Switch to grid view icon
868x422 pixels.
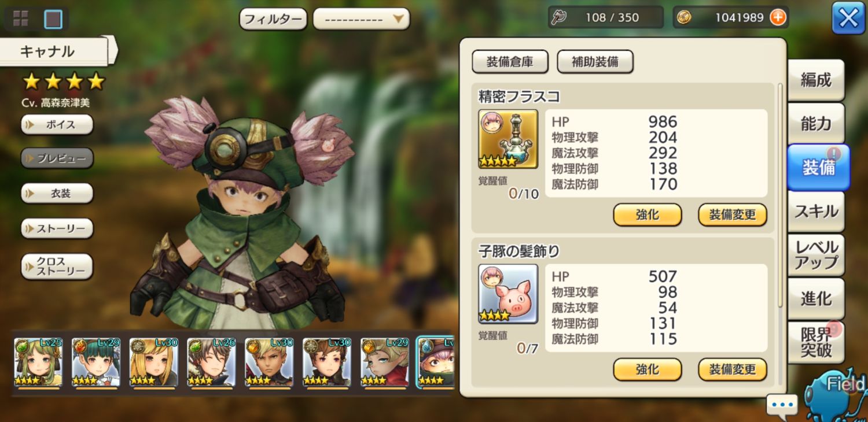click(21, 18)
